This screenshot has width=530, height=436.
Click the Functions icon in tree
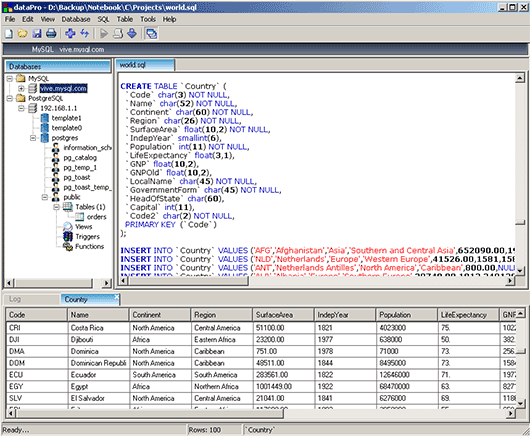coord(68,246)
